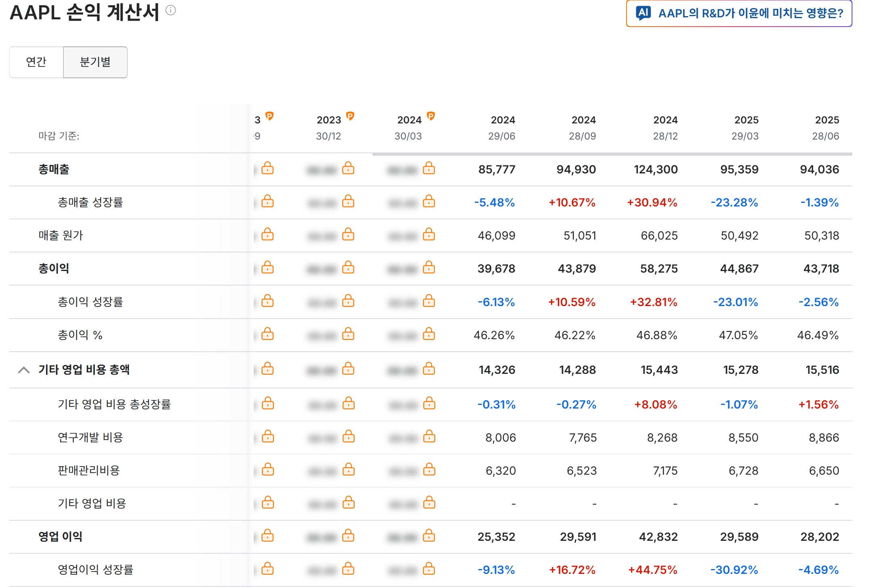
Task: Open the AI R&D 이윤 영향 question button
Action: click(739, 13)
